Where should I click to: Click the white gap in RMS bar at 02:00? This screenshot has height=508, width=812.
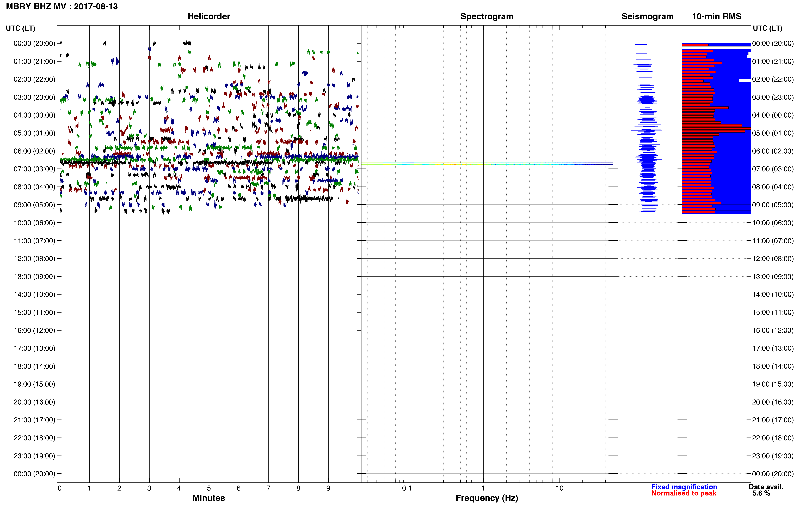pos(745,81)
